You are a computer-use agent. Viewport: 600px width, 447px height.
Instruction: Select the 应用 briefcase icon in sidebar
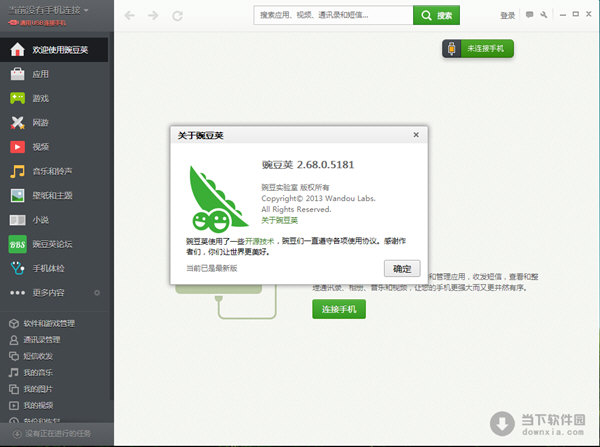(x=17, y=74)
